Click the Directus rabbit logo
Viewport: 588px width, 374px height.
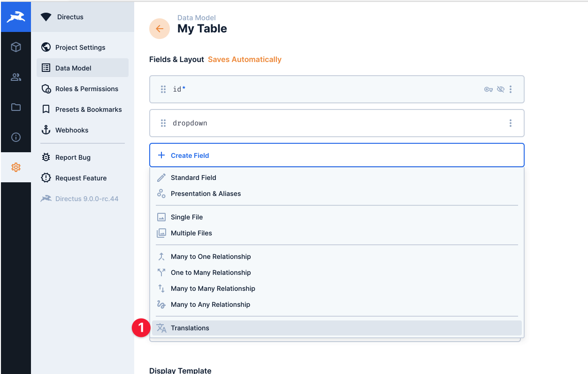pos(16,17)
